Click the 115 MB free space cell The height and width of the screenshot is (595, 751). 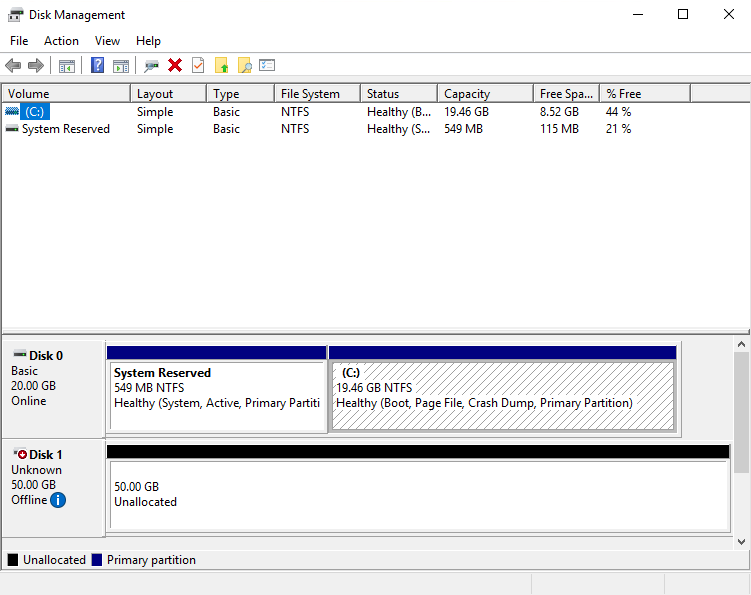[559, 129]
